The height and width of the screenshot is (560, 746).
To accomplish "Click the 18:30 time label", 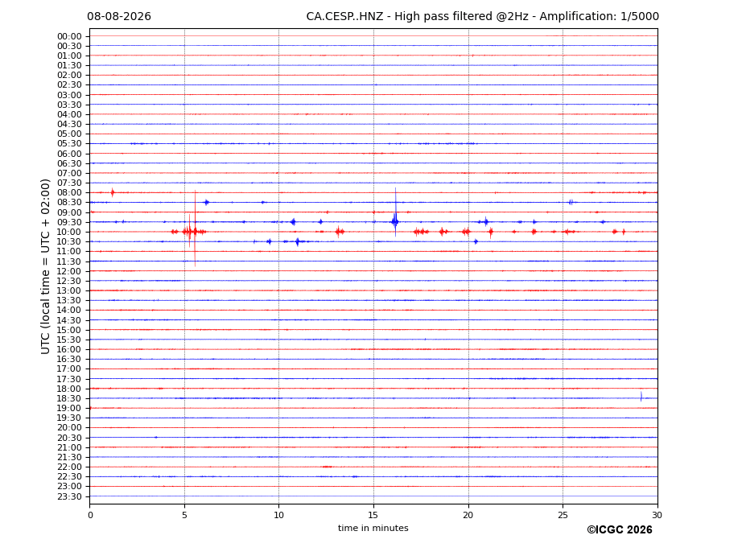I will (x=69, y=399).
